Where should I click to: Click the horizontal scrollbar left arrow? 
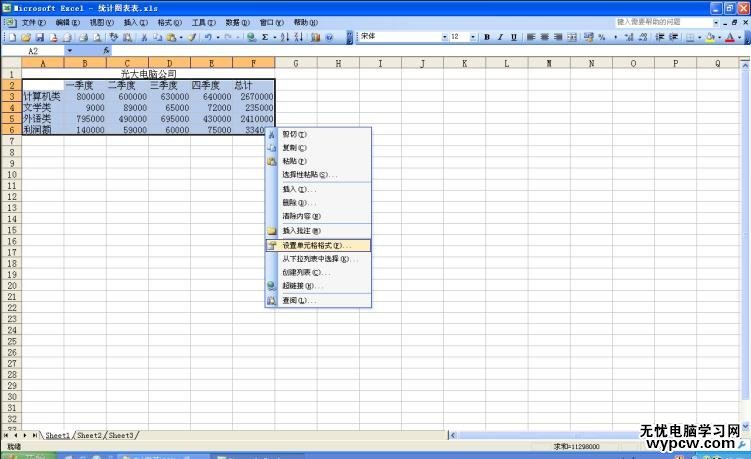[453, 436]
